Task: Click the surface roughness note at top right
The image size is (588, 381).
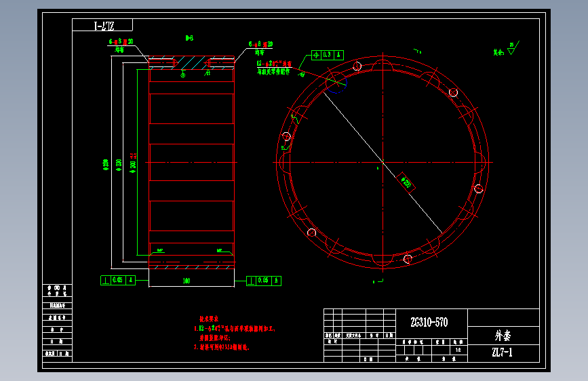Action: tap(506, 49)
